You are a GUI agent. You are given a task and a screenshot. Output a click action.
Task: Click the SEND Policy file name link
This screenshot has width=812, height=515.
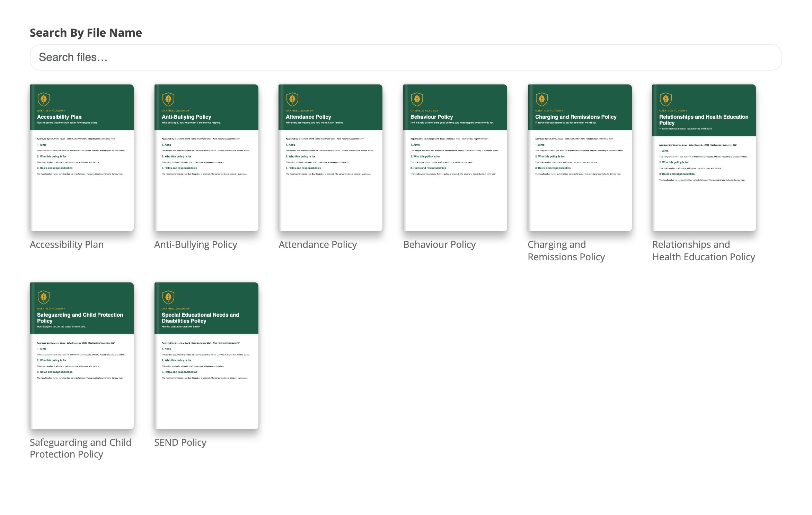click(x=180, y=443)
